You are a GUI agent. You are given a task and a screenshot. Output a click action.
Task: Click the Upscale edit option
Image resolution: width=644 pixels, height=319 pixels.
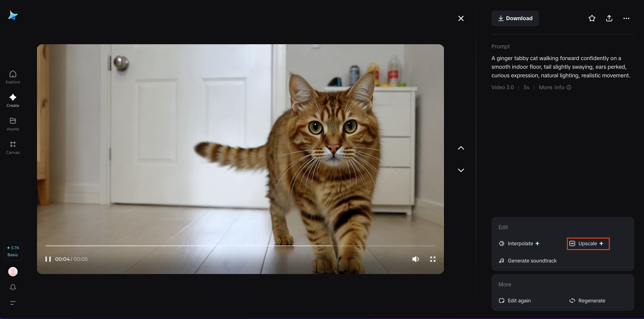tap(588, 243)
